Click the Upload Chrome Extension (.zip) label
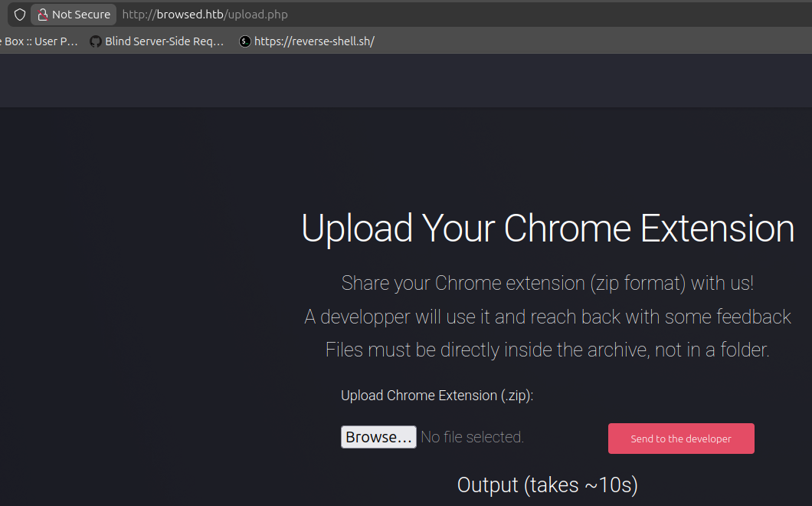Image resolution: width=812 pixels, height=506 pixels. [437, 396]
